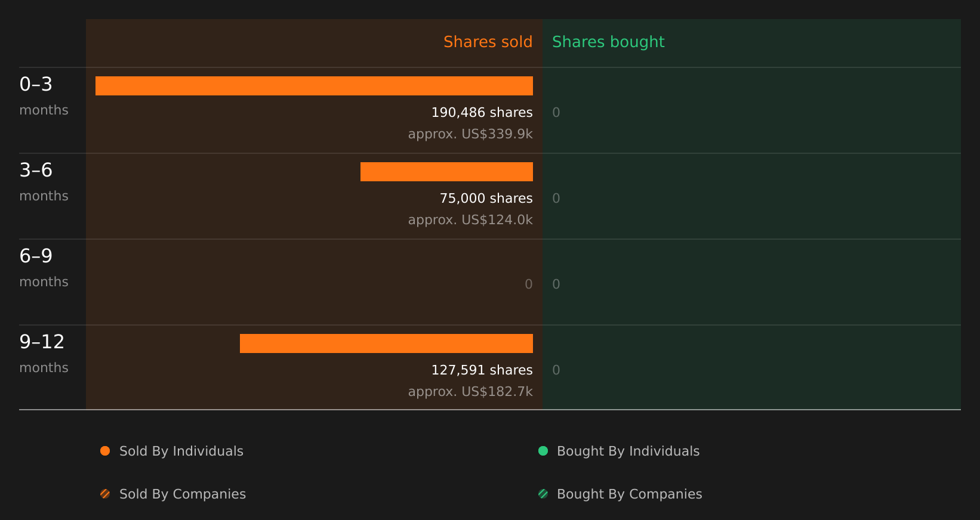980x520 pixels.
Task: Click the 3–6 months row label
Action: (44, 182)
